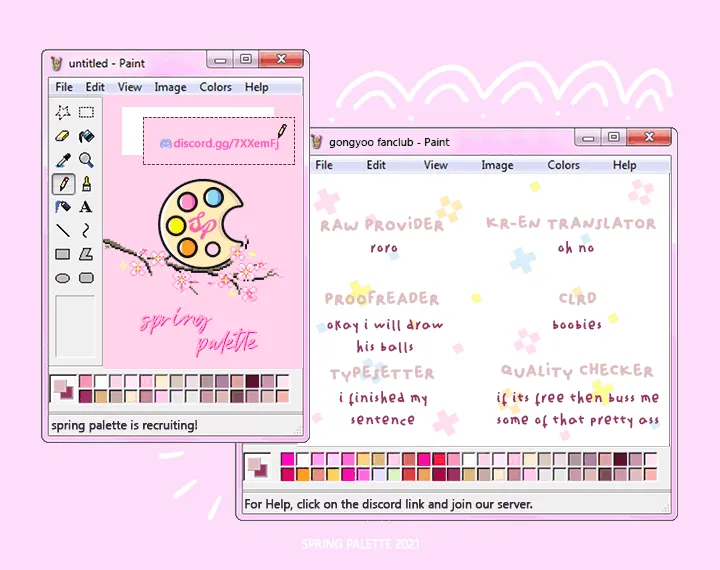Select the eyedropper Pick Color tool
The height and width of the screenshot is (570, 720).
point(63,160)
